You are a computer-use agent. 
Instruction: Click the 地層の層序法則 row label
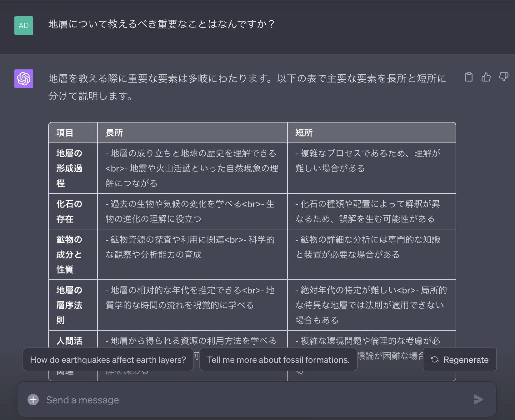pos(69,305)
